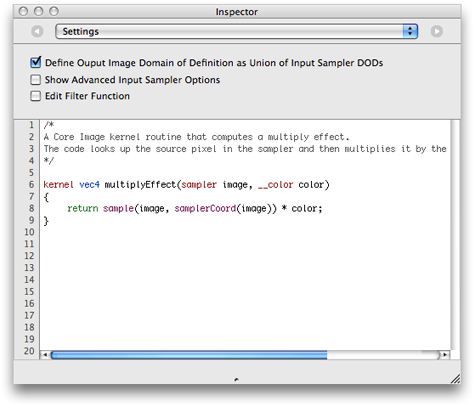Close the Inspector window

pyautogui.click(x=23, y=11)
